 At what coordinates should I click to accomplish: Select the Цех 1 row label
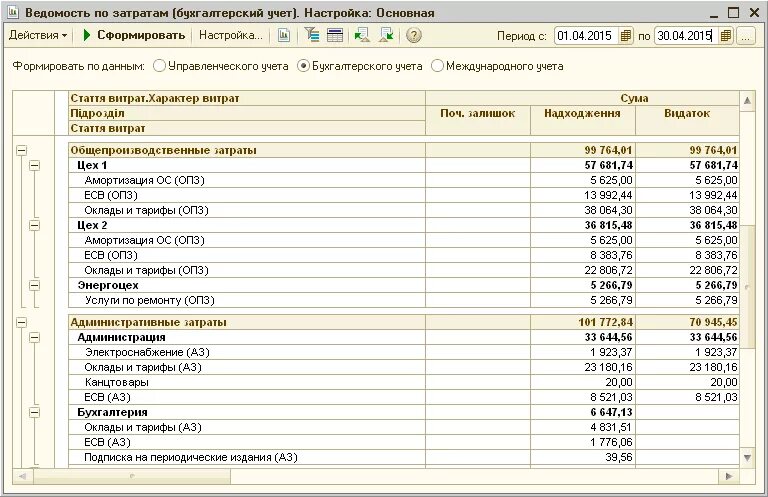click(x=92, y=166)
